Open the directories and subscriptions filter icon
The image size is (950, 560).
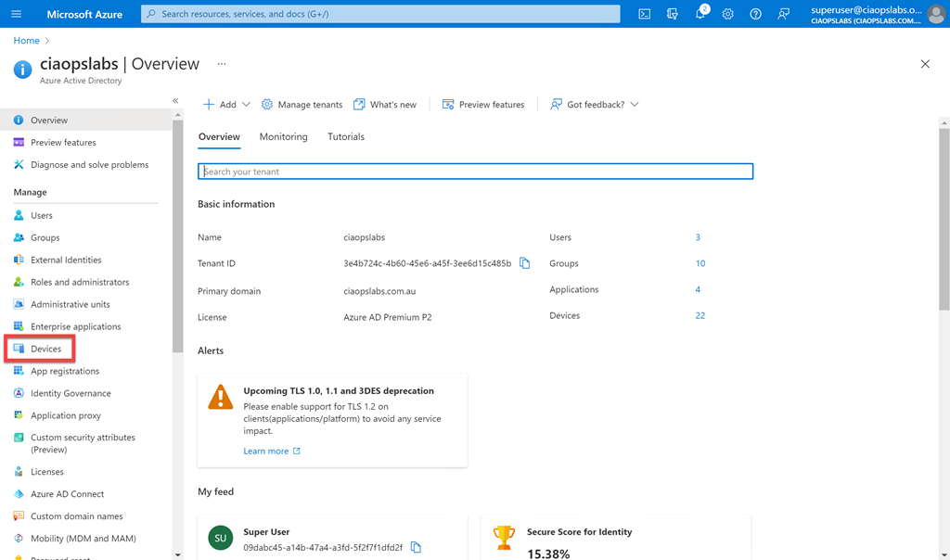tap(673, 14)
